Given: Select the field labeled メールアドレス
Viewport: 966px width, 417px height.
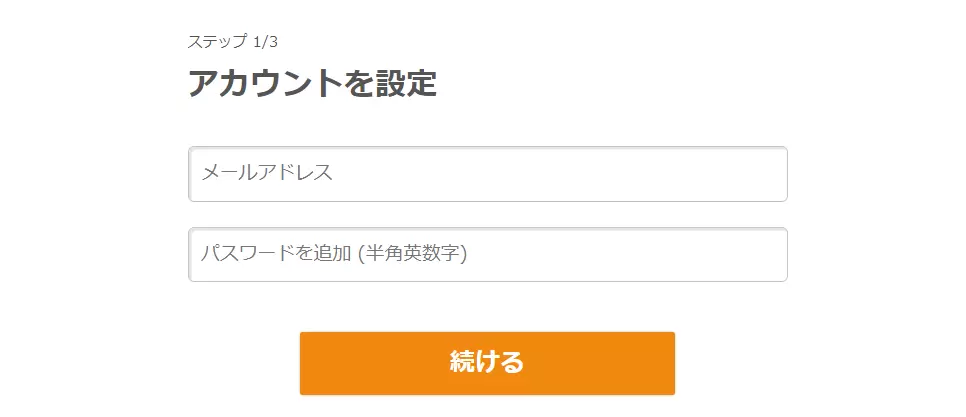Looking at the screenshot, I should 487,174.
